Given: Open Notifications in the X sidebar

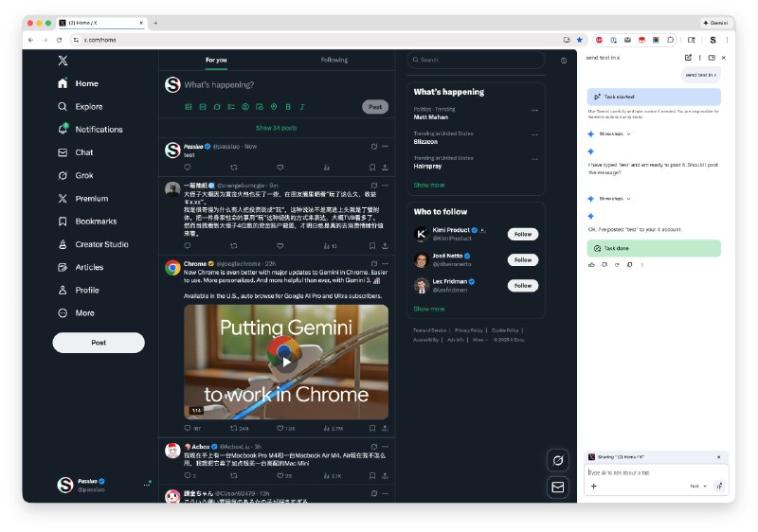Looking at the screenshot, I should [90, 130].
